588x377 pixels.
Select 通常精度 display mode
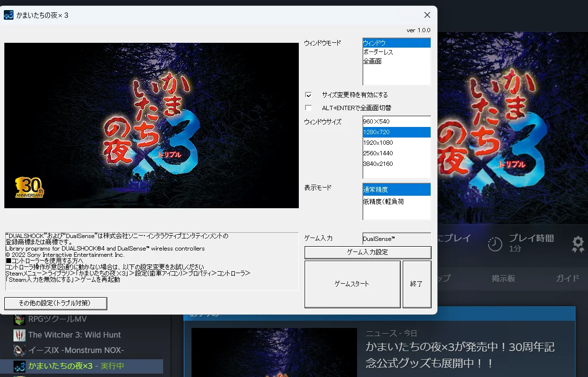pos(396,189)
